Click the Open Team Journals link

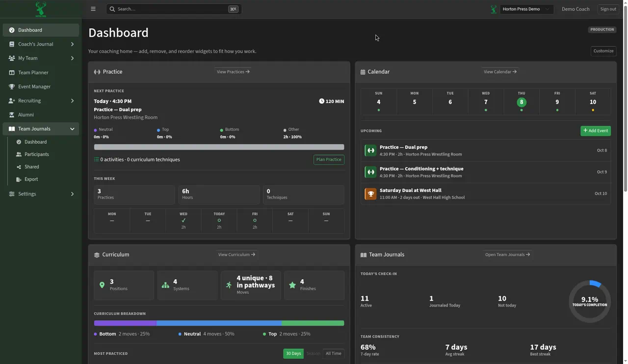[507, 255]
